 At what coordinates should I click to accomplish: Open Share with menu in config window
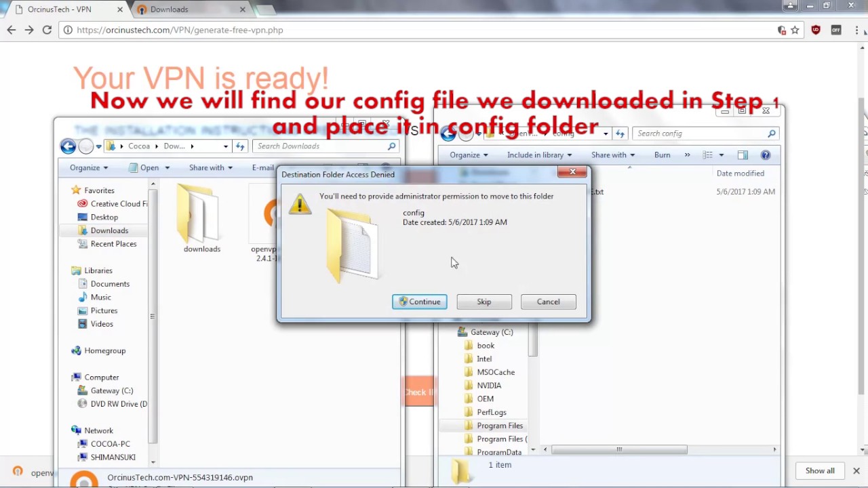tap(613, 155)
